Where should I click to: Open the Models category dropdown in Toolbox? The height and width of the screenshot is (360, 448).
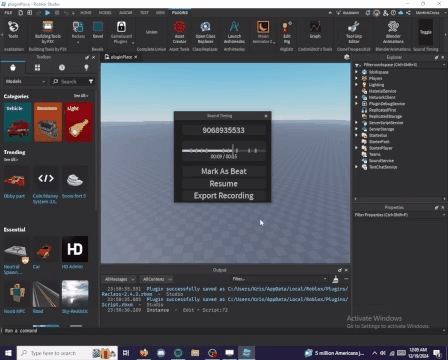click(25, 81)
